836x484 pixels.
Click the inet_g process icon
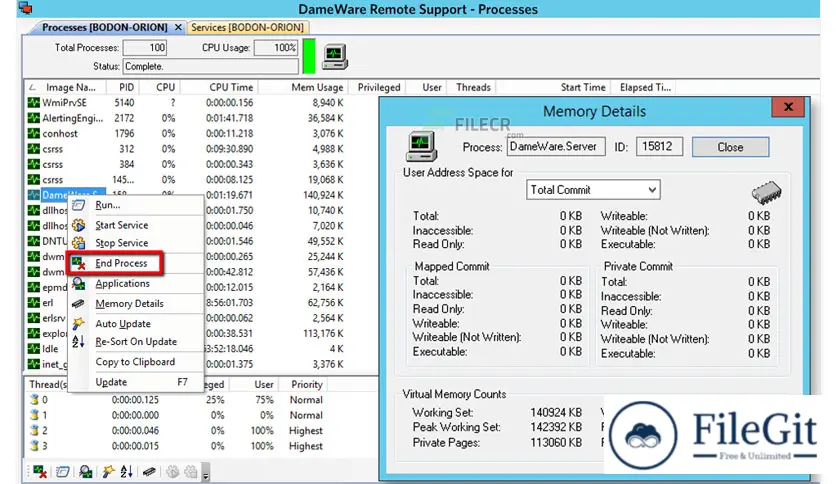(34, 364)
